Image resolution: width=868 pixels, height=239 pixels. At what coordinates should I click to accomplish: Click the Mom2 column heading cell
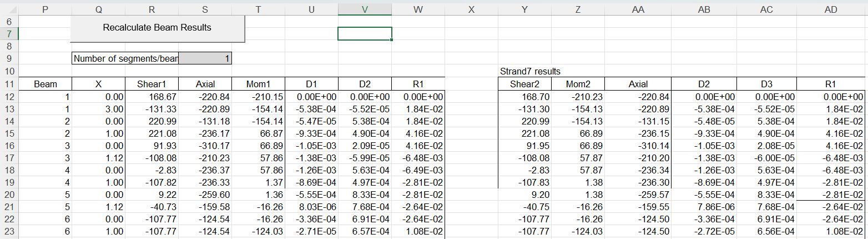(578, 84)
